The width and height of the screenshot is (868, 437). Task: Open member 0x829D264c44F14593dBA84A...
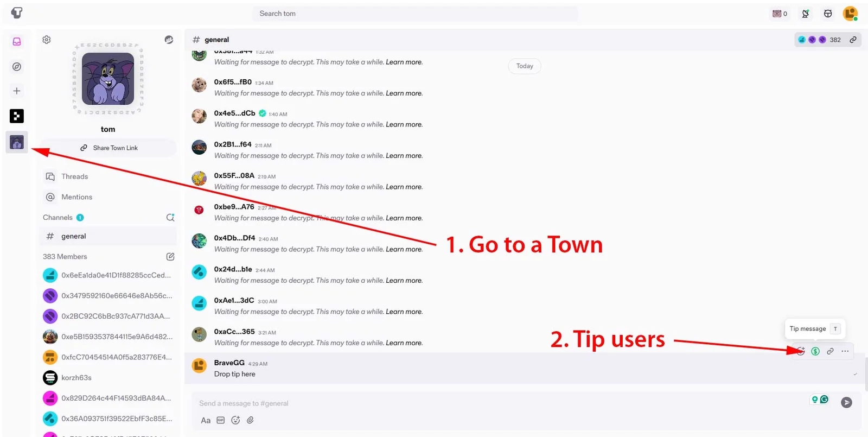[x=108, y=398]
